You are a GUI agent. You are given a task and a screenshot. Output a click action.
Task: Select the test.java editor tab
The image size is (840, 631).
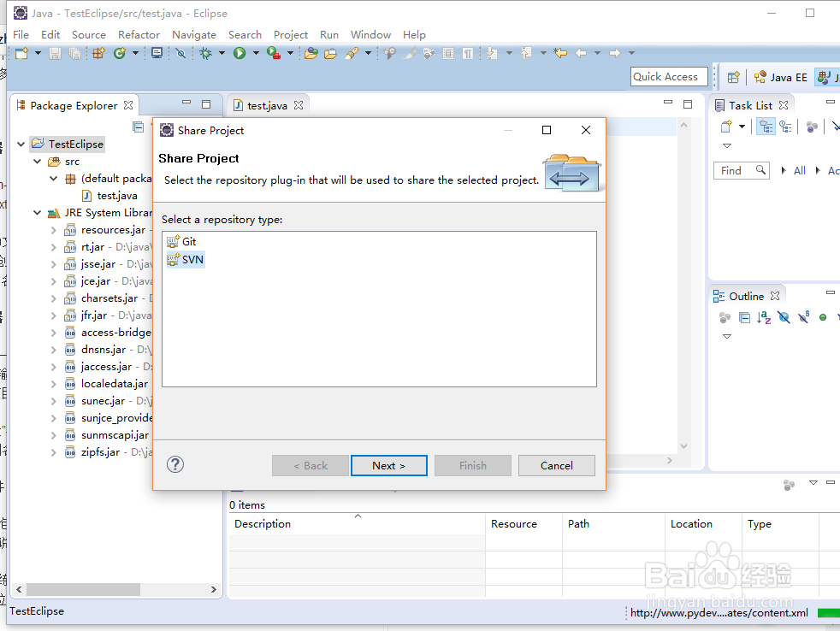point(268,105)
